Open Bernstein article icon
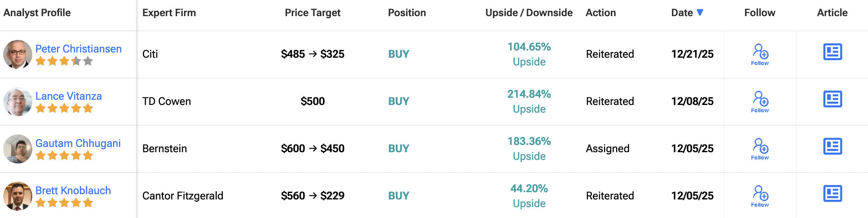This screenshot has height=218, width=868. tap(832, 147)
